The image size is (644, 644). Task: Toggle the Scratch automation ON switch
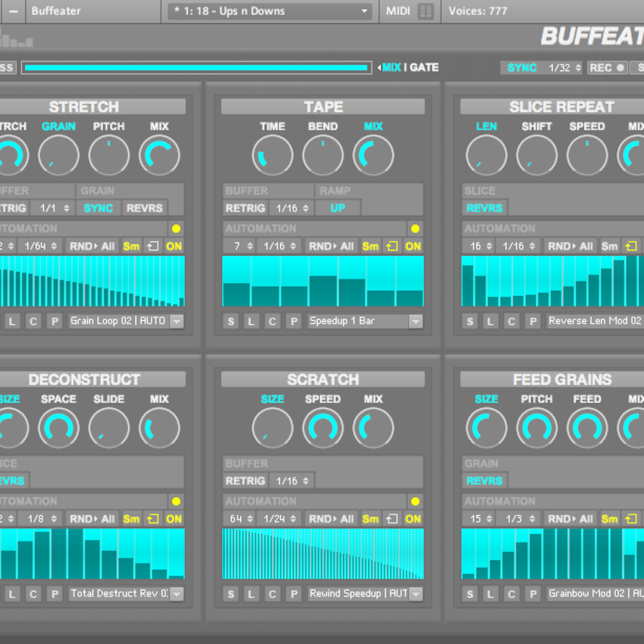tap(413, 519)
